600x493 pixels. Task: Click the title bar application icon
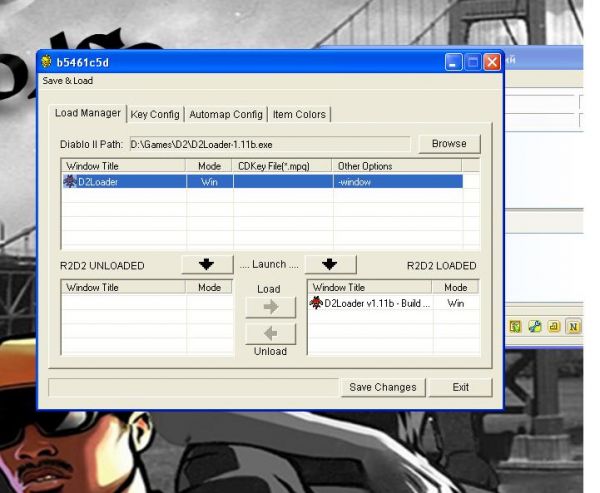pos(46,62)
